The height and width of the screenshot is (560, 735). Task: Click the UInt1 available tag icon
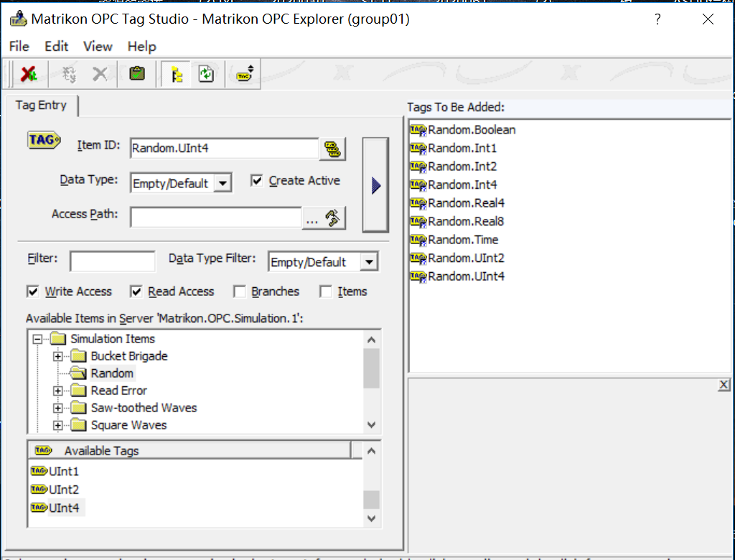tap(39, 470)
